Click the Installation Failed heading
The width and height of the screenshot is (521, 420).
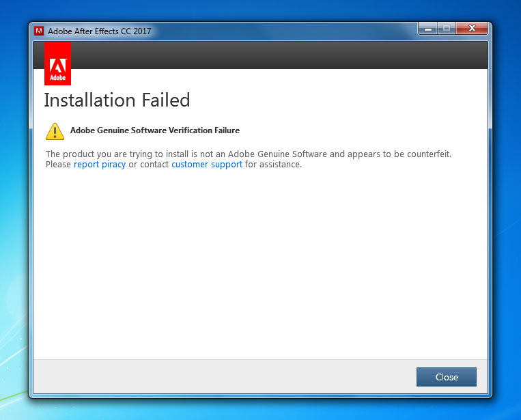pyautogui.click(x=117, y=100)
